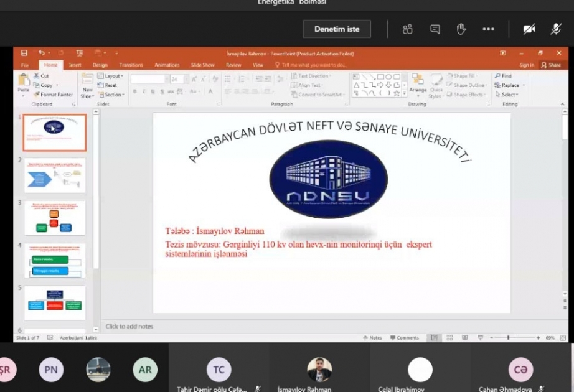Switch to Reading View icon
The image size is (574, 392).
(465, 338)
